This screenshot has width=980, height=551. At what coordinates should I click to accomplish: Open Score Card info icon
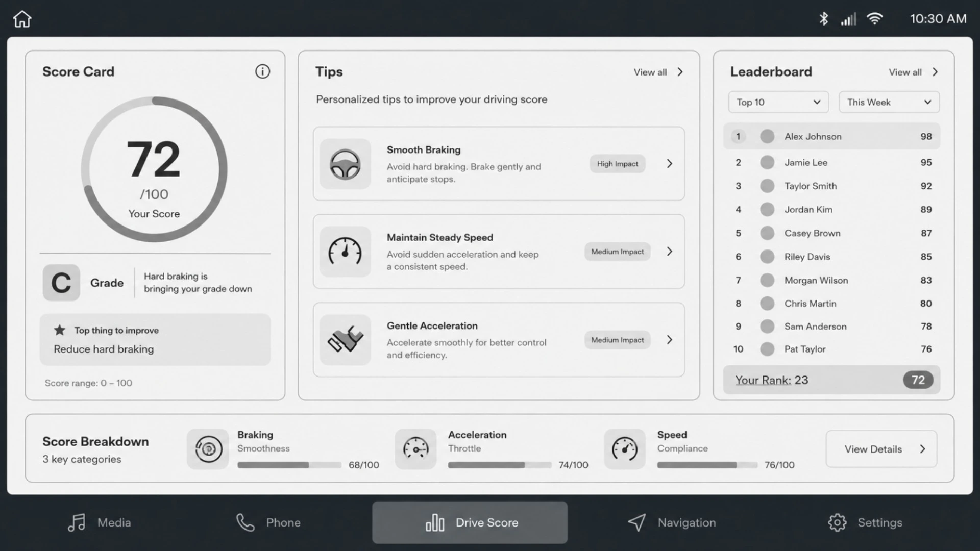click(x=262, y=71)
